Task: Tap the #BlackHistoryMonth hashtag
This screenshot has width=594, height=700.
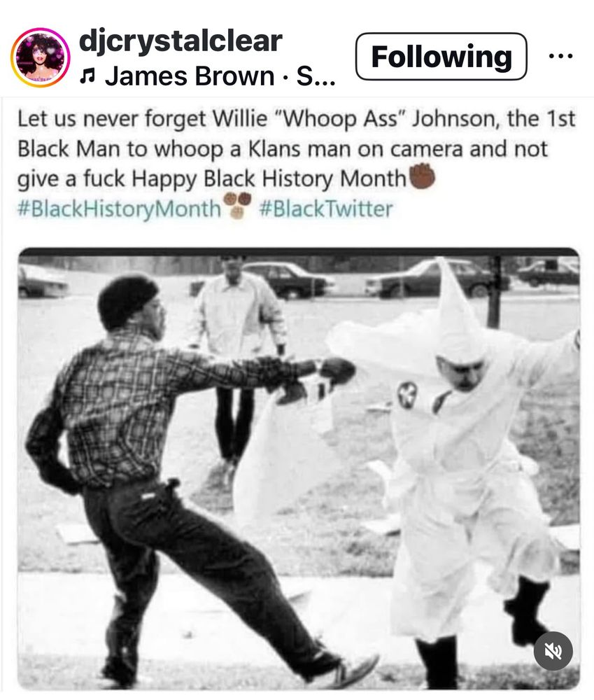Action: pyautogui.click(x=119, y=209)
